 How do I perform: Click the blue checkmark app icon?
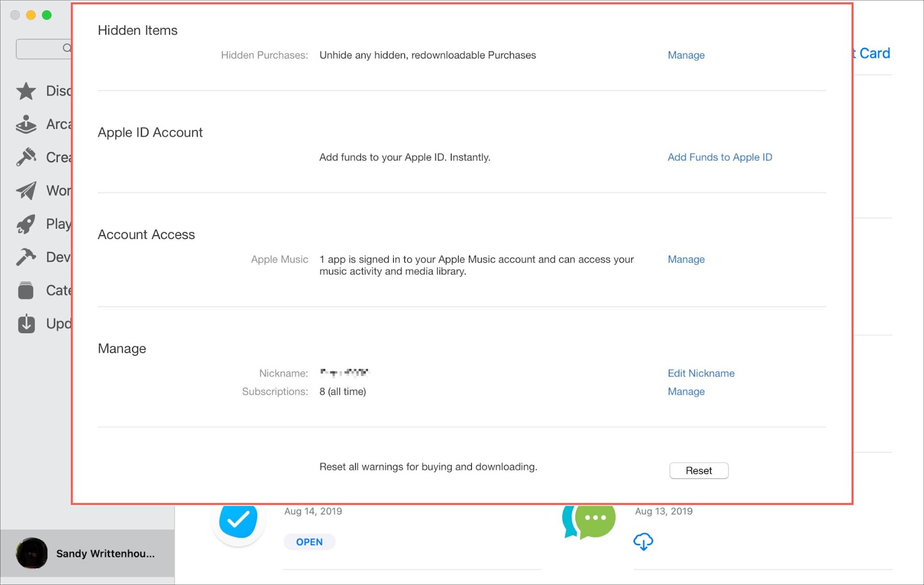238,521
